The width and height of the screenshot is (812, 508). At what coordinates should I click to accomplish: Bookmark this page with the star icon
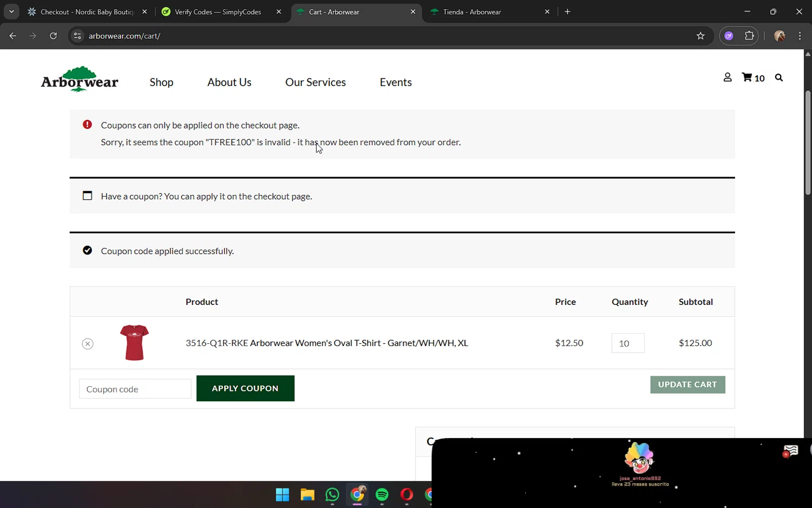click(x=700, y=36)
